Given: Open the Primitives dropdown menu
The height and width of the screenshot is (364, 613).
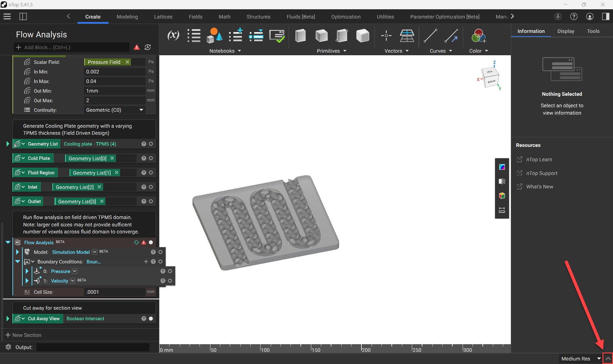Looking at the screenshot, I should coord(331,51).
